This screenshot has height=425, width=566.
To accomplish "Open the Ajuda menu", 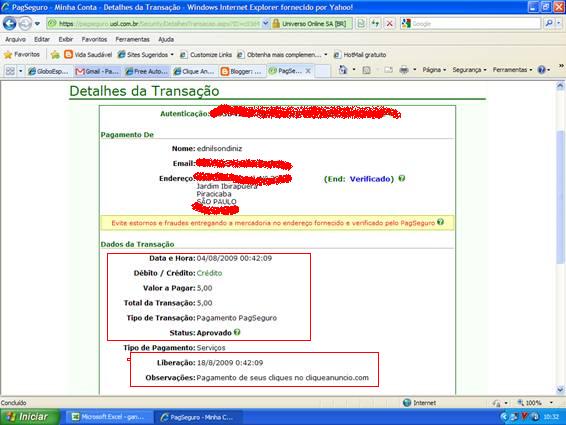I will coord(166,39).
